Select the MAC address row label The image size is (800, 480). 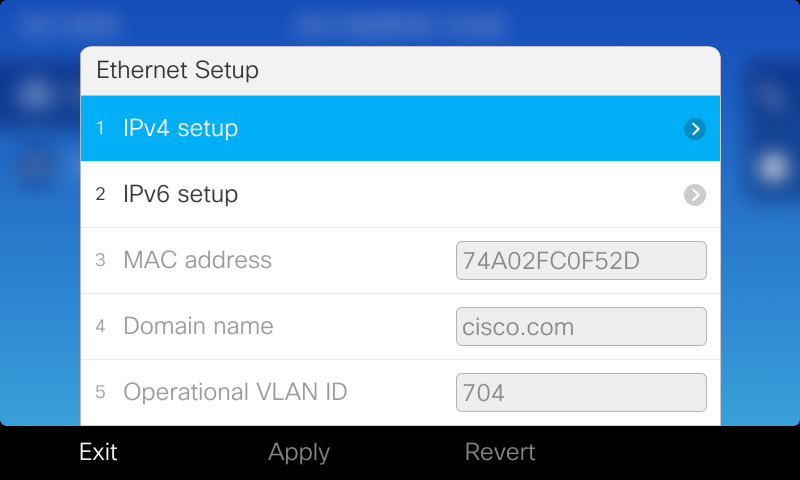(197, 260)
